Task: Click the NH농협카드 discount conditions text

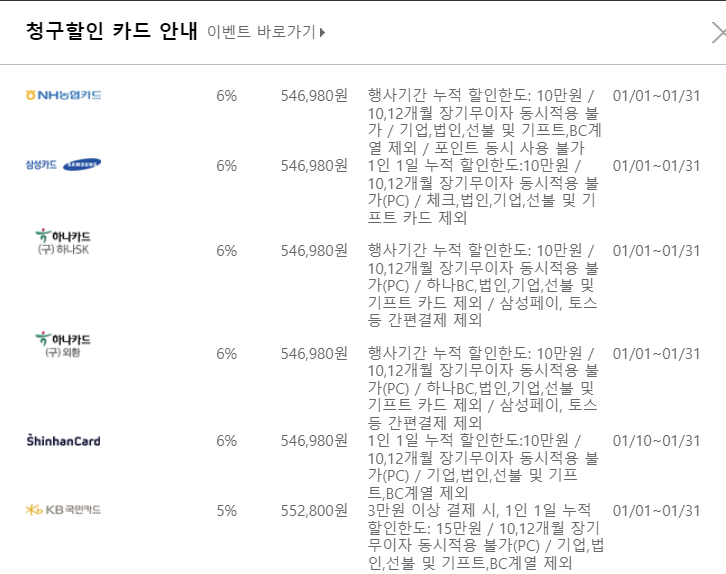Action: click(484, 122)
